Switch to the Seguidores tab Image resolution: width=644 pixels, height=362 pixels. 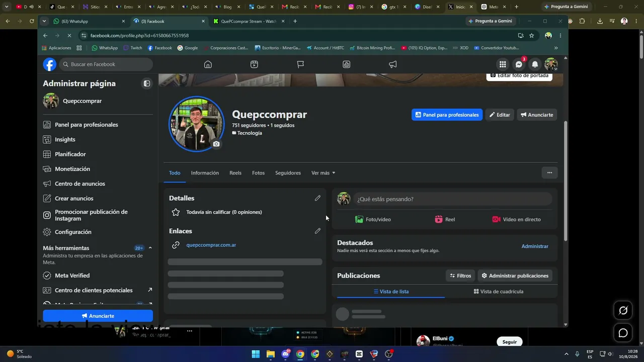[x=288, y=173]
